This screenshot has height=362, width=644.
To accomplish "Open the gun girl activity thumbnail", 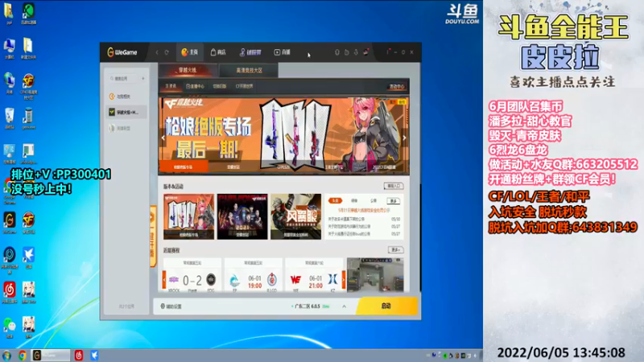I will [x=188, y=216].
